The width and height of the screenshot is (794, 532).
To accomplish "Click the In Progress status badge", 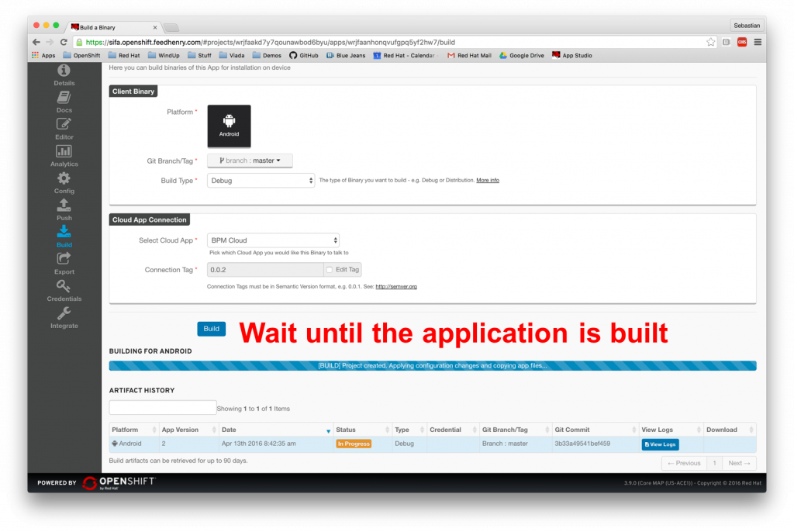I will 354,444.
